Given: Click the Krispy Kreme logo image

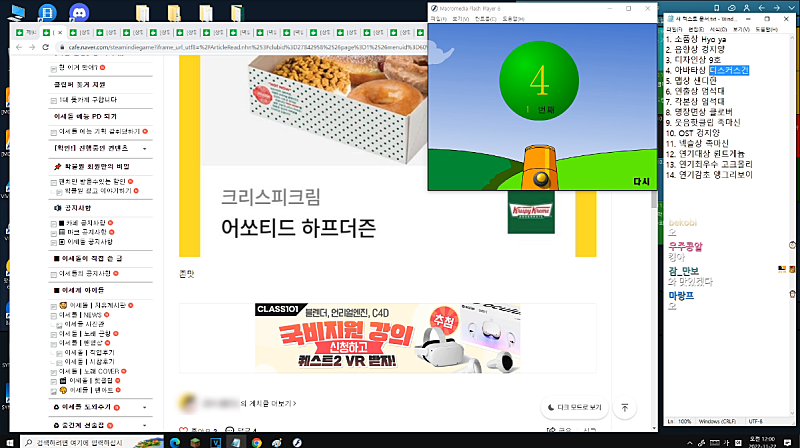Looking at the screenshot, I should (x=531, y=212).
